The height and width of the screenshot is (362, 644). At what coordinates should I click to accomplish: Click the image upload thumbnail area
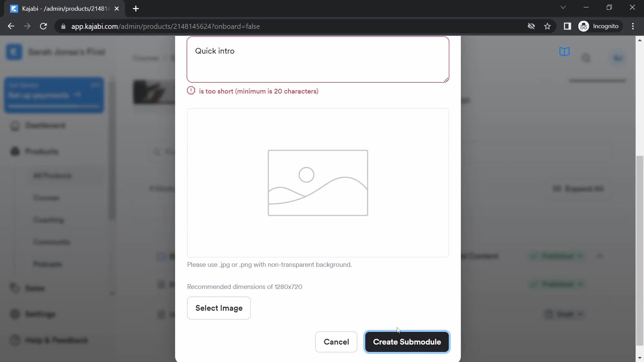click(x=318, y=183)
